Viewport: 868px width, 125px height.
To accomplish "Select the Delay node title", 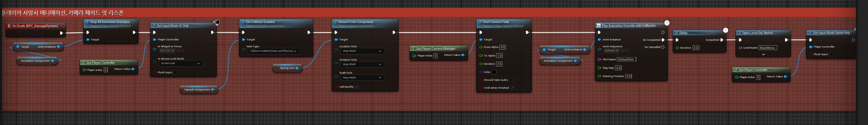I will (x=683, y=33).
